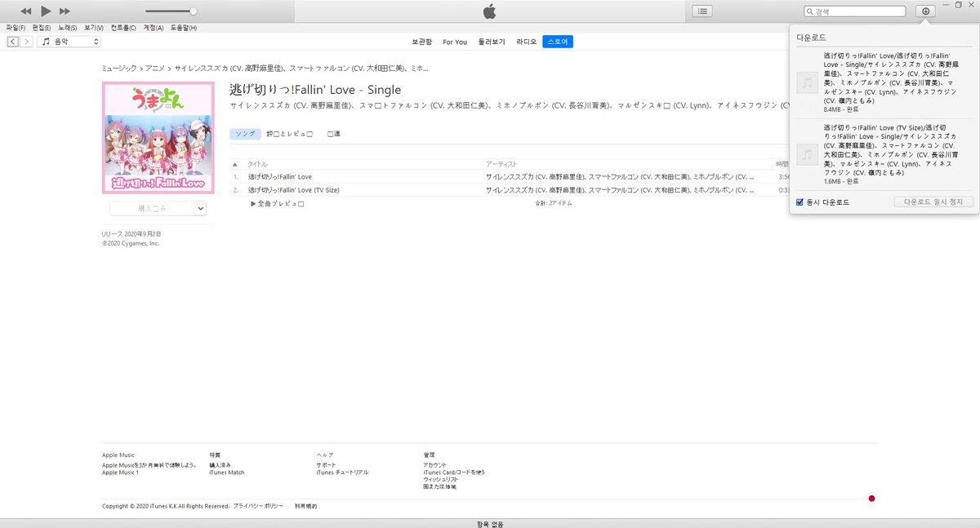Open the 도움말(H) menu
This screenshot has height=528, width=980.
[x=183, y=28]
